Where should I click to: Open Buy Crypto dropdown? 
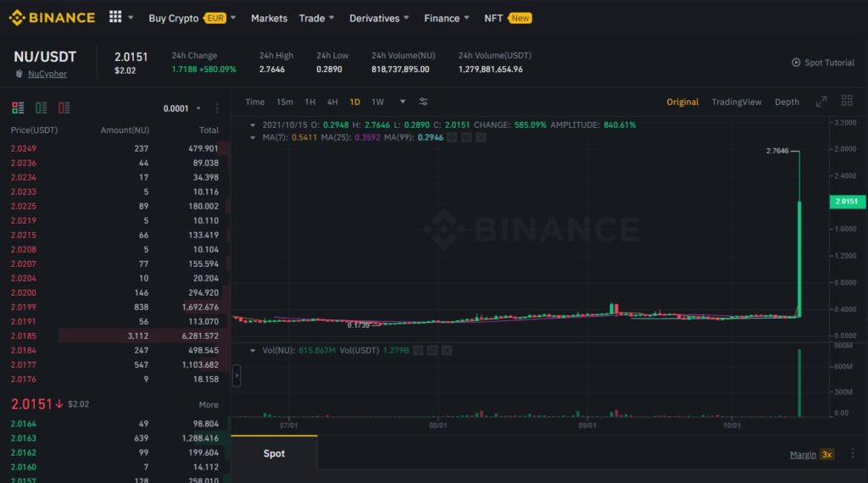click(x=192, y=19)
